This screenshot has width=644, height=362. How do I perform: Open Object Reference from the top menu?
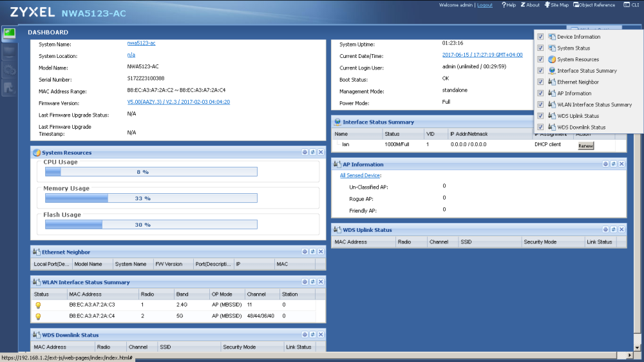coord(594,5)
